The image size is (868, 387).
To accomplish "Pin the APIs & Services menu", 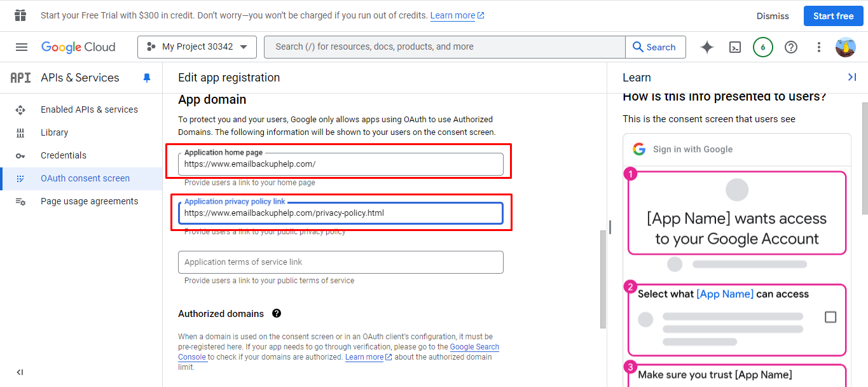I will 147,78.
